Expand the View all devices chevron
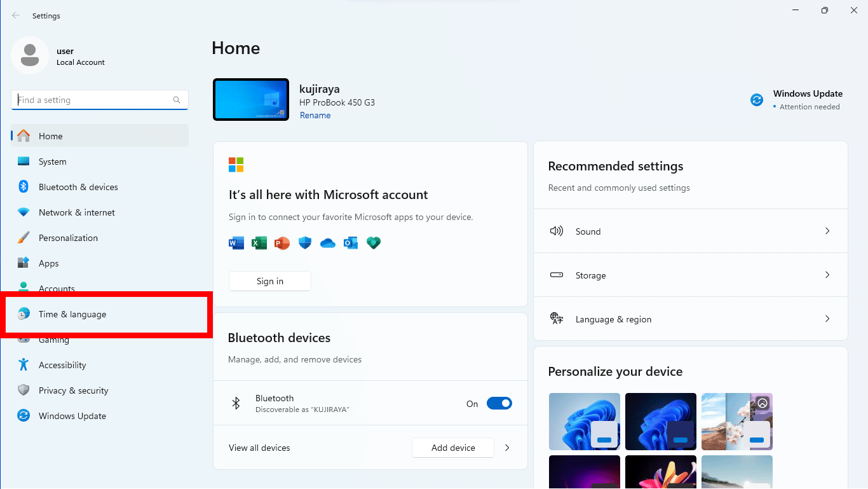 point(507,448)
